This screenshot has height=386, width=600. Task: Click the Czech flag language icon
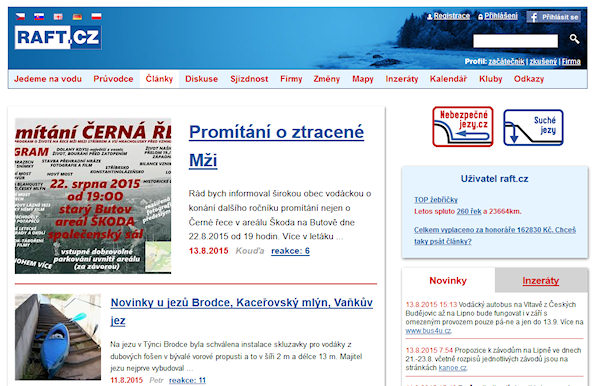20,16
